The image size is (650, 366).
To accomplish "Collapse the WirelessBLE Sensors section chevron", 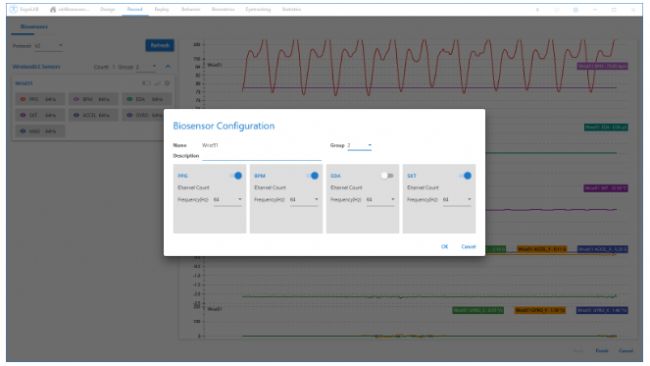I will [168, 66].
